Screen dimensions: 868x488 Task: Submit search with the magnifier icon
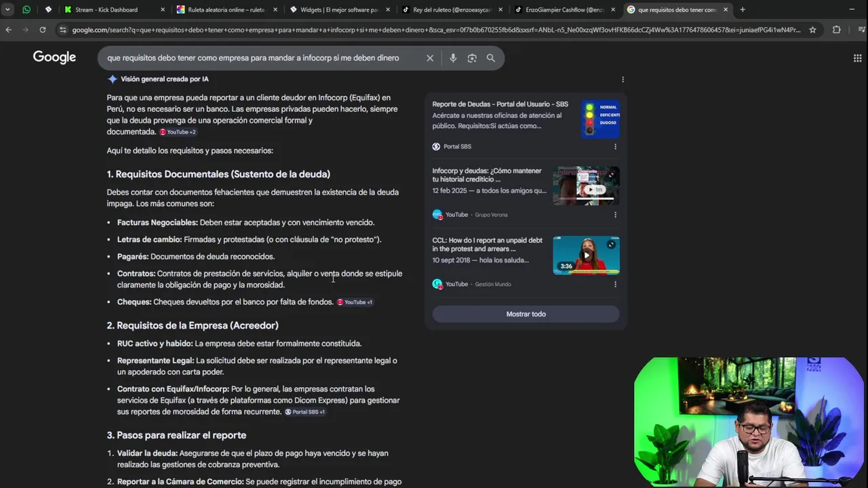pos(491,58)
